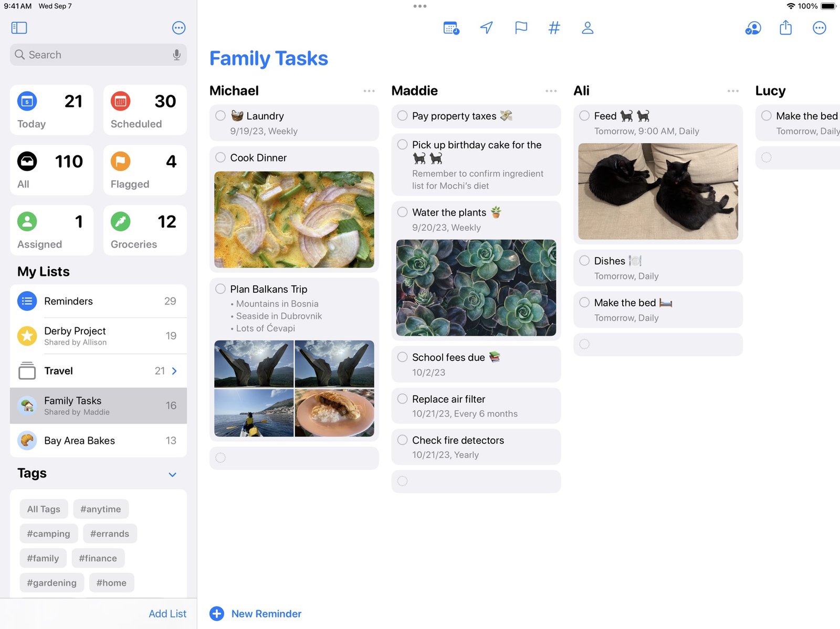This screenshot has height=629, width=840.
Task: Check off Pay property taxes
Action: click(403, 115)
